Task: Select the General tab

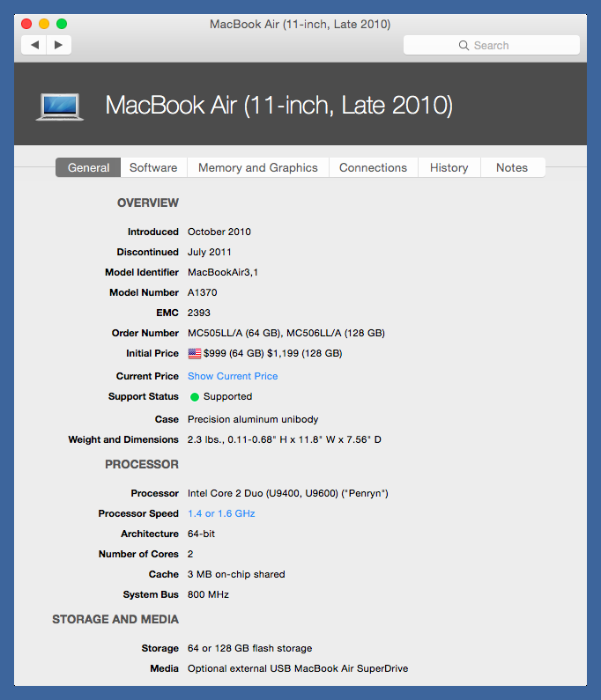Action: click(88, 167)
